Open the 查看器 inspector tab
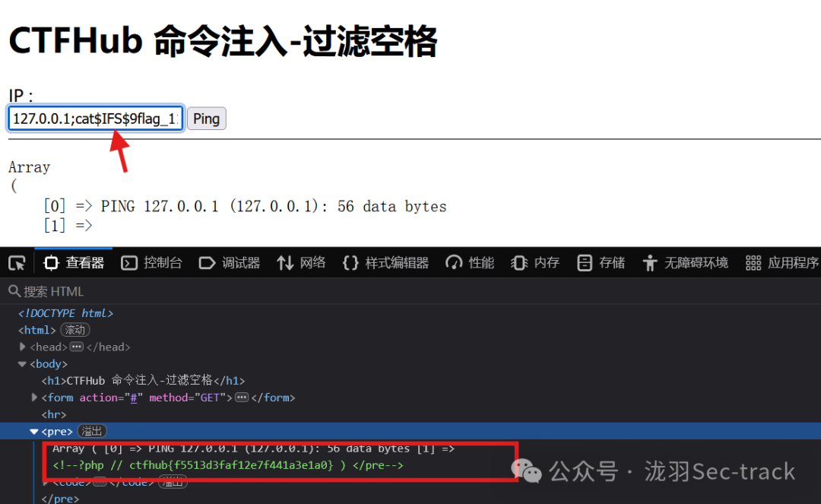The width and height of the screenshot is (821, 504). coord(74,263)
